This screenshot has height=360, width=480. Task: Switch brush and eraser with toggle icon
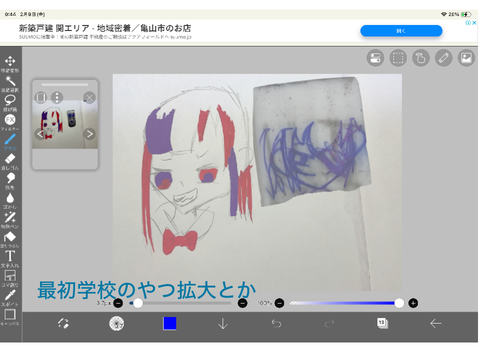(x=63, y=323)
